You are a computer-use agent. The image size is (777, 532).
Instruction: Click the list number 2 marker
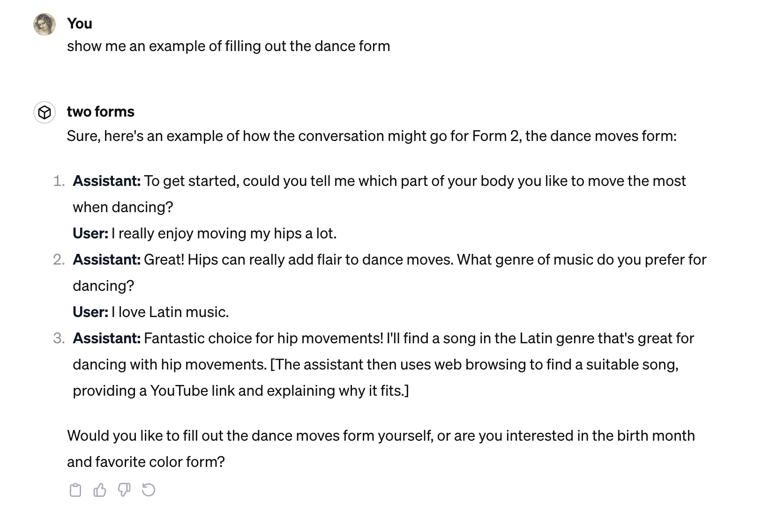(x=59, y=259)
